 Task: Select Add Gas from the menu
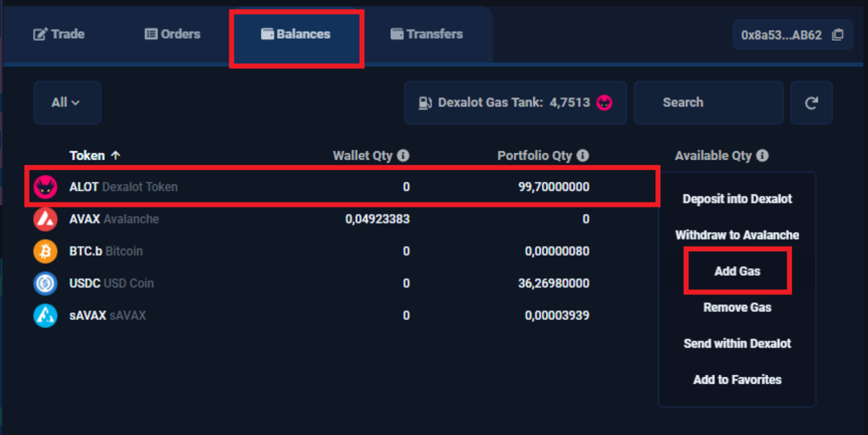(x=737, y=271)
